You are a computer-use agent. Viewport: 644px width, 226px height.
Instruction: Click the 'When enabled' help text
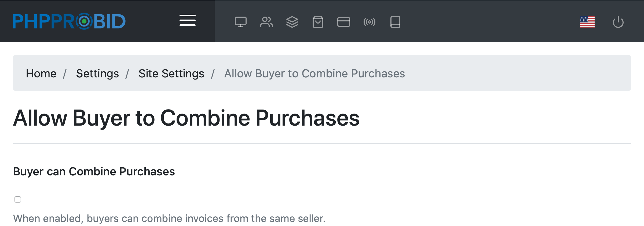coord(169,219)
